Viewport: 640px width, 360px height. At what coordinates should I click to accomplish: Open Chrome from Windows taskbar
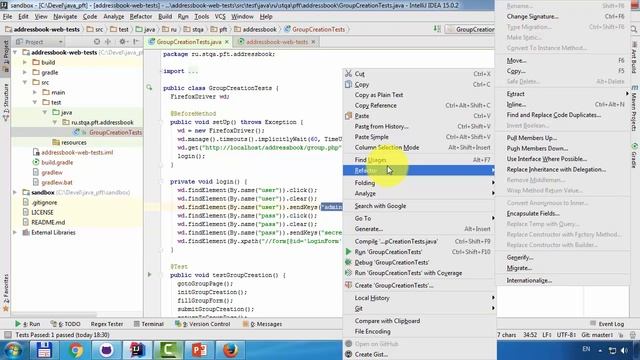click(x=76, y=350)
